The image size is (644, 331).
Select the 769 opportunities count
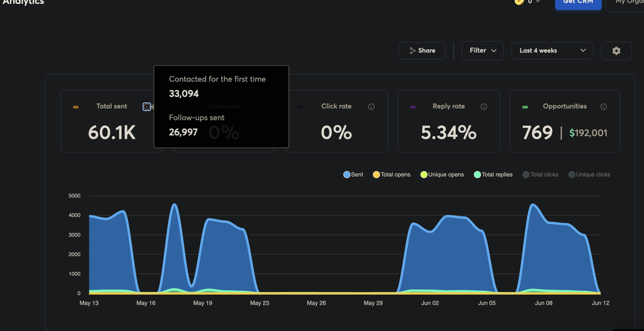[537, 133]
